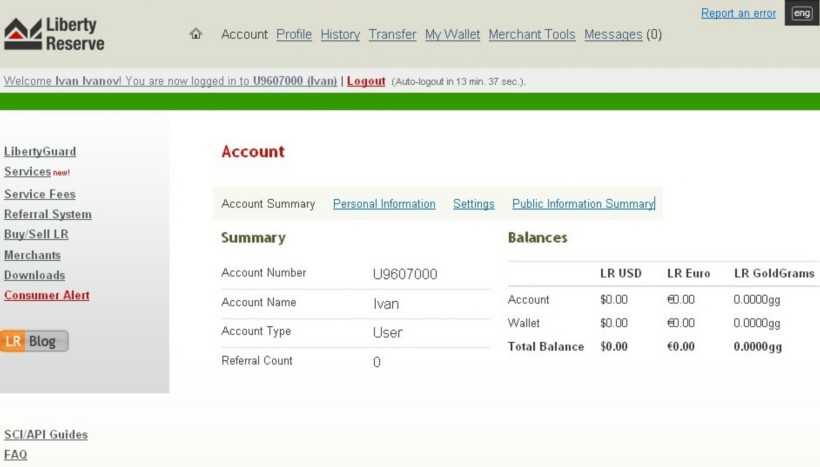Click the Logout link
820x467 pixels.
tap(366, 81)
